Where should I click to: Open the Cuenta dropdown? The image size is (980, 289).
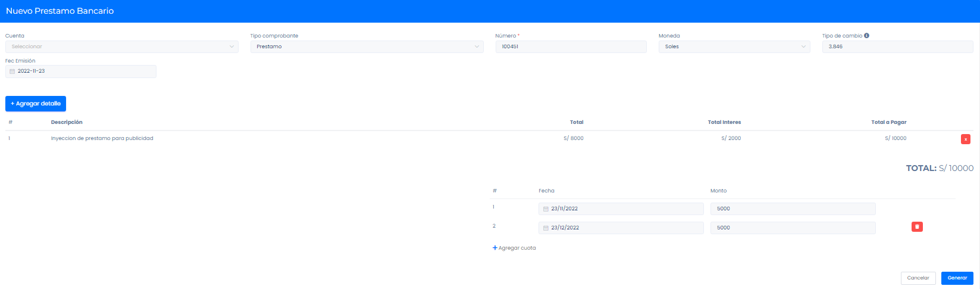coord(121,46)
